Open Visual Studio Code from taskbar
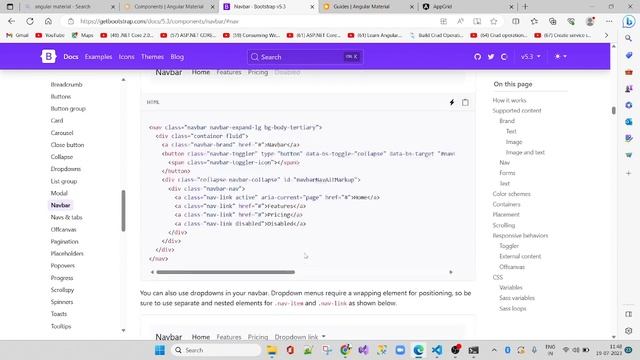This screenshot has height=360, width=640. click(437, 350)
